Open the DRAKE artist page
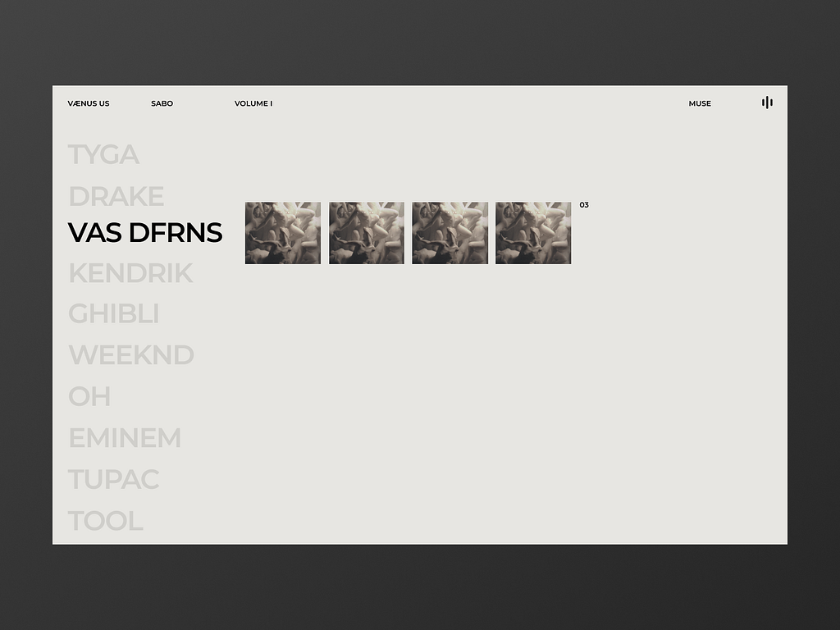840x630 pixels. click(116, 196)
